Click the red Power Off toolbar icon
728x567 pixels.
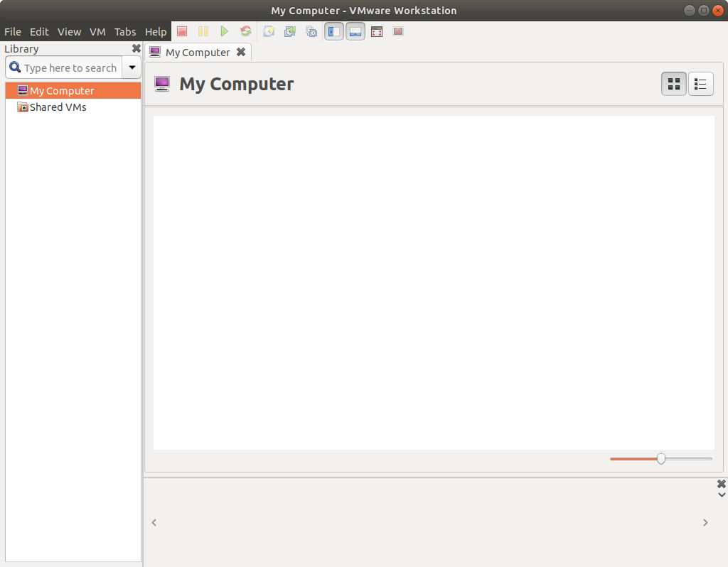pyautogui.click(x=182, y=31)
